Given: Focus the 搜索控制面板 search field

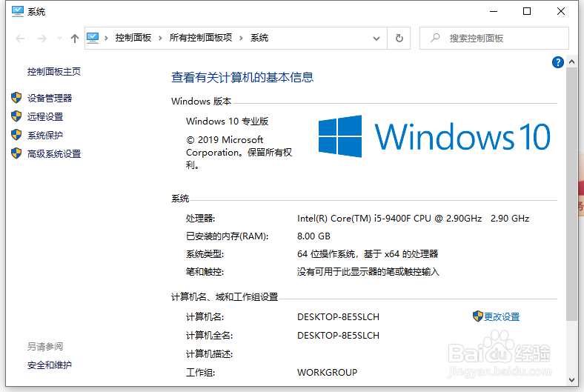Looking at the screenshot, I should [x=494, y=38].
